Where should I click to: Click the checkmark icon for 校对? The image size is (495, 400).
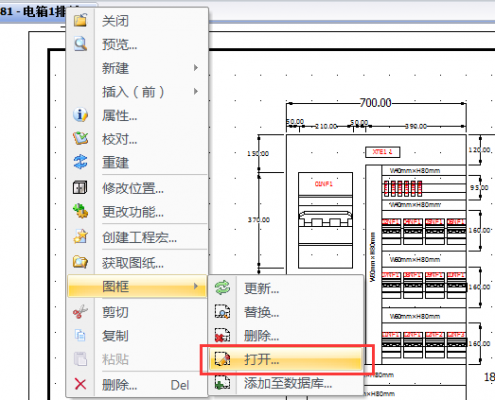click(80, 138)
